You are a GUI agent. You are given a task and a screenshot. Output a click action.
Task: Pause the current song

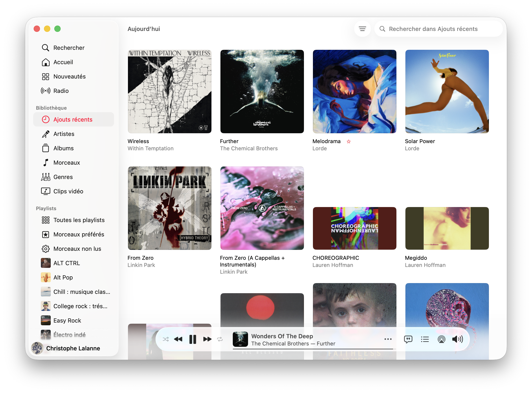pos(193,339)
